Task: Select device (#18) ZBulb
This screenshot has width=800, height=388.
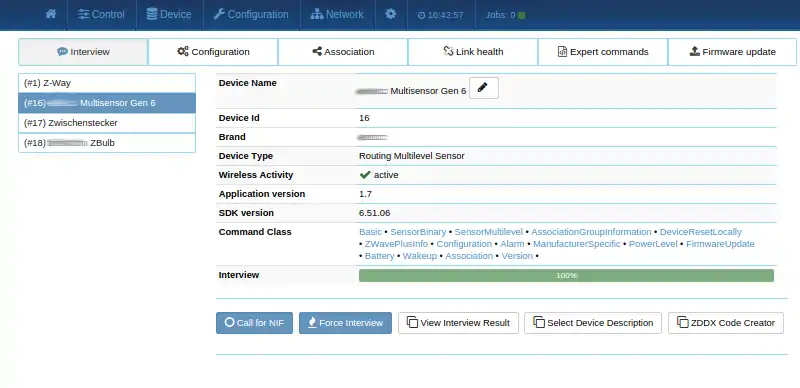Action: coord(107,142)
